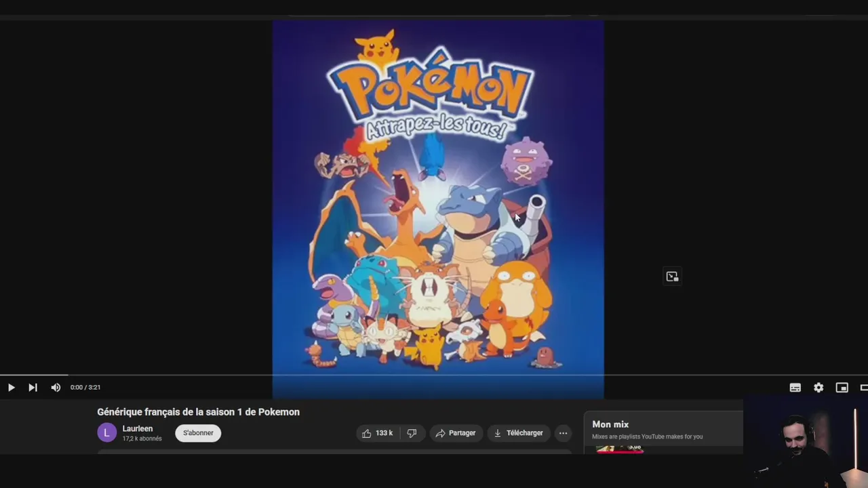Click the video title Générique français text

click(x=198, y=412)
